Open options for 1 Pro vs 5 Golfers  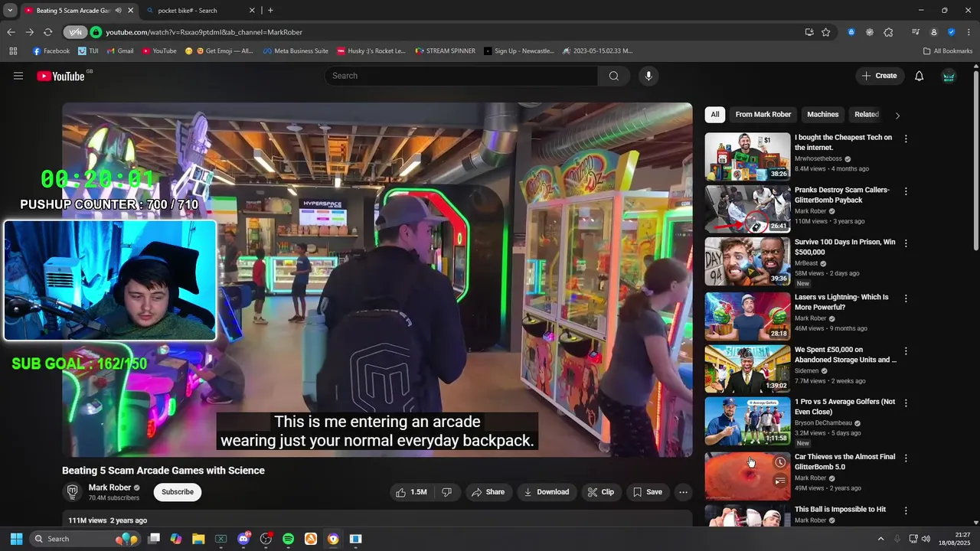point(906,403)
